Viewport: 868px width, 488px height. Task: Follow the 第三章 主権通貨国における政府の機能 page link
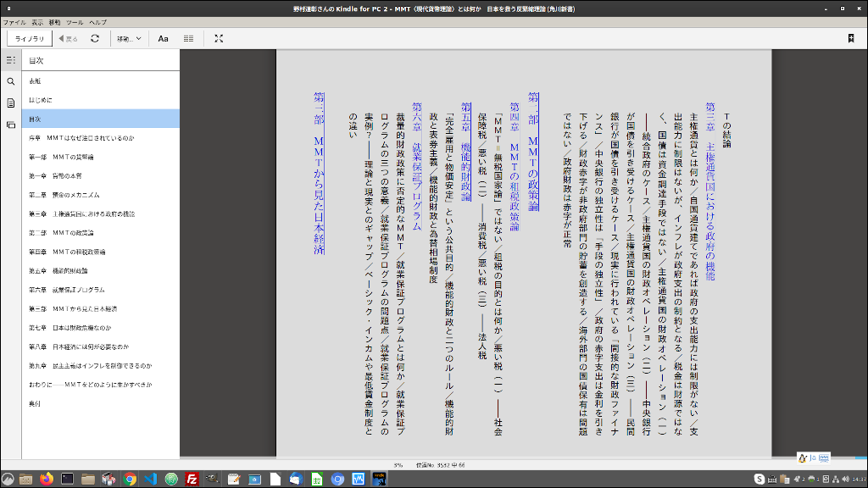[710, 191]
